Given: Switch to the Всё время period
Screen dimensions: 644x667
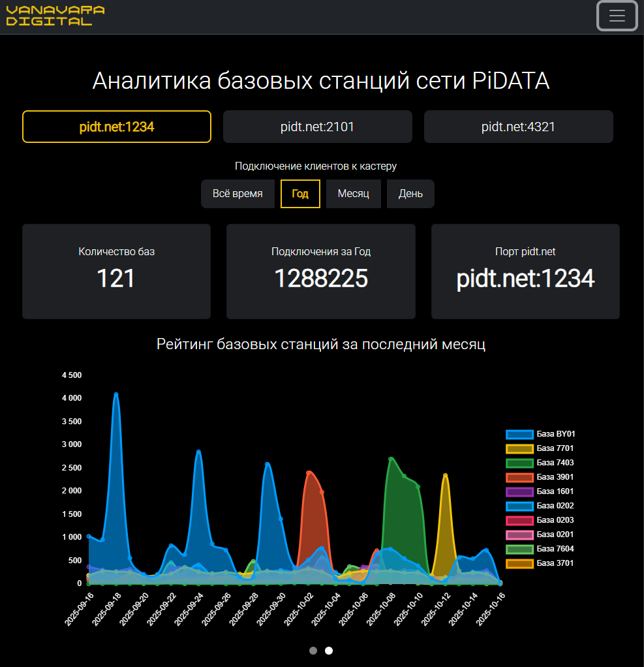Looking at the screenshot, I should [238, 193].
